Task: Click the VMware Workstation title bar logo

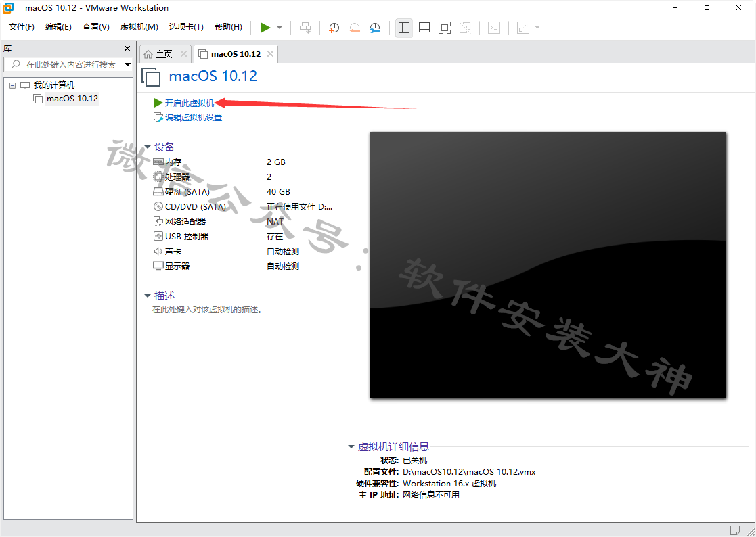Action: [8, 7]
